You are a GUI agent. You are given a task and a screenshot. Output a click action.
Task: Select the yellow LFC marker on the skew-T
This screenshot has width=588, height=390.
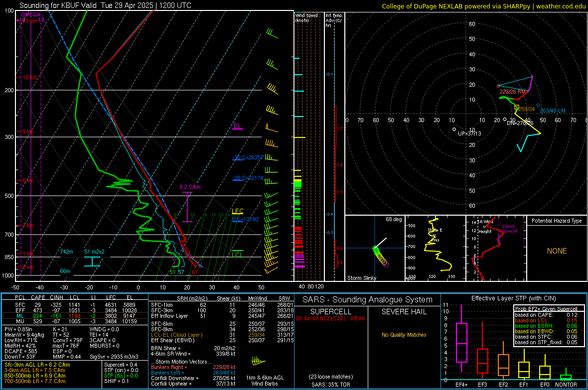237,211
